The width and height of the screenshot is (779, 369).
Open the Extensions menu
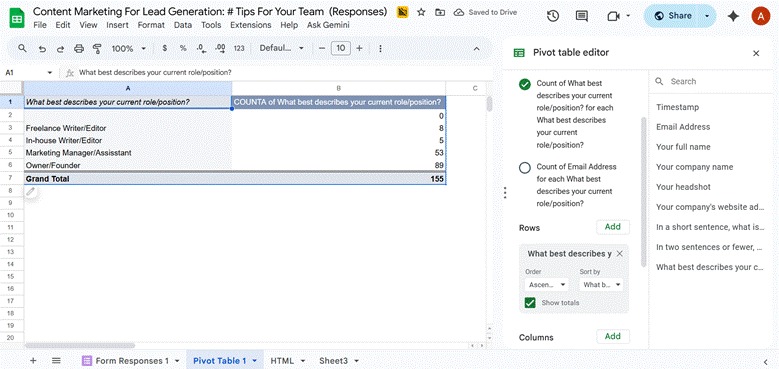click(251, 25)
